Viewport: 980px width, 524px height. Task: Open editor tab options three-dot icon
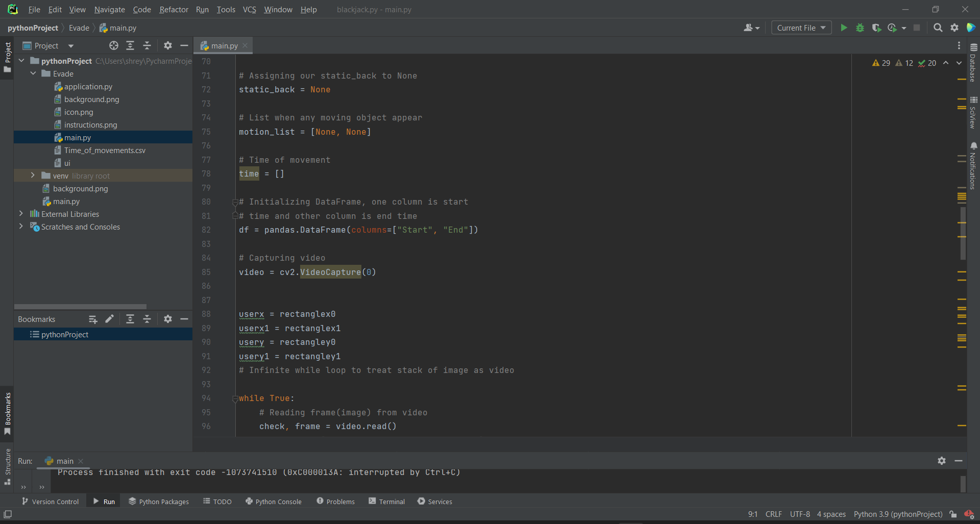[959, 46]
